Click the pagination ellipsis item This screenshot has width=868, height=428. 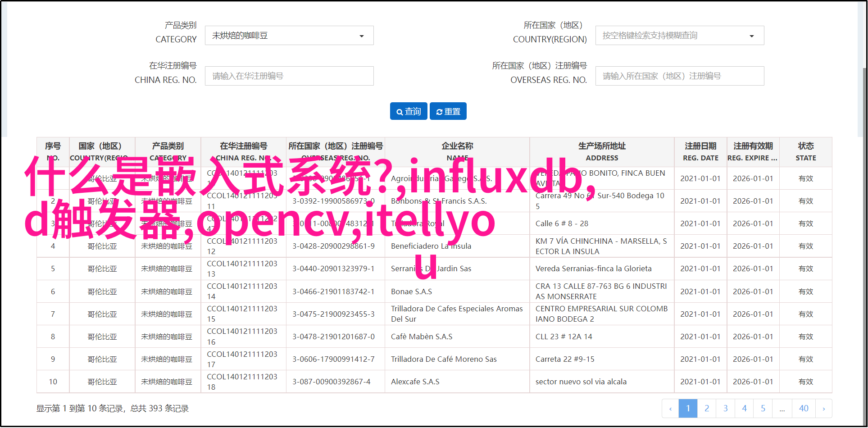coord(782,408)
